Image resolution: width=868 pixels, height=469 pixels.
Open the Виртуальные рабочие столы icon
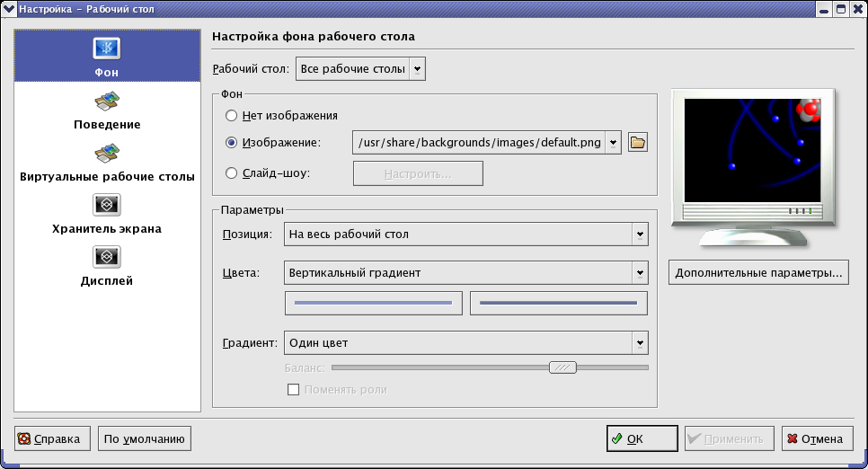click(x=107, y=153)
